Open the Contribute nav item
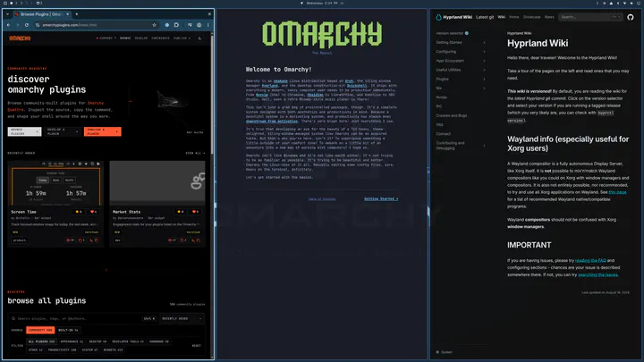 pyautogui.click(x=161, y=38)
